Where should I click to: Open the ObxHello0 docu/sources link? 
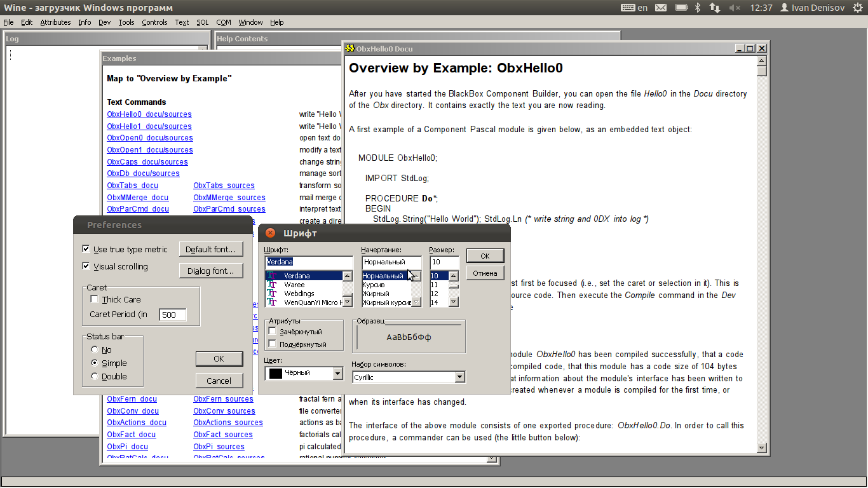coord(149,114)
